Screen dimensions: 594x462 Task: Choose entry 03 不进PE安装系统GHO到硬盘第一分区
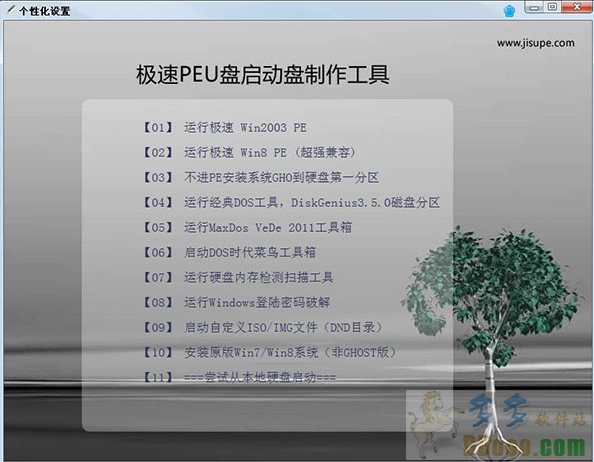click(x=261, y=178)
